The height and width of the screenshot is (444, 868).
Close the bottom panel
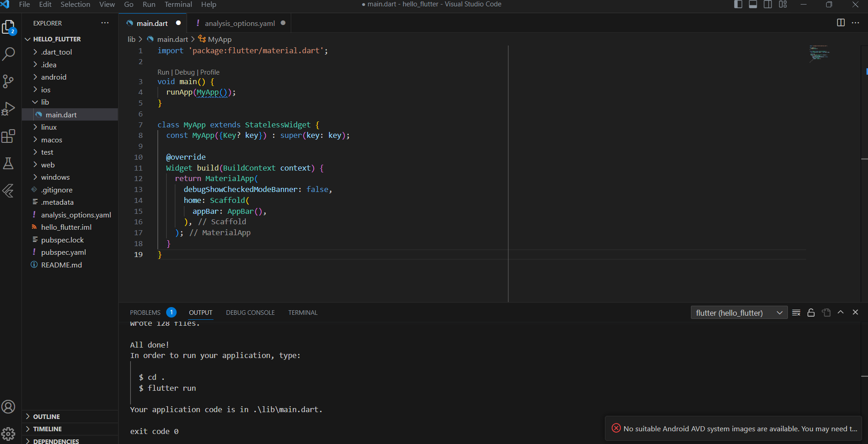pos(855,312)
